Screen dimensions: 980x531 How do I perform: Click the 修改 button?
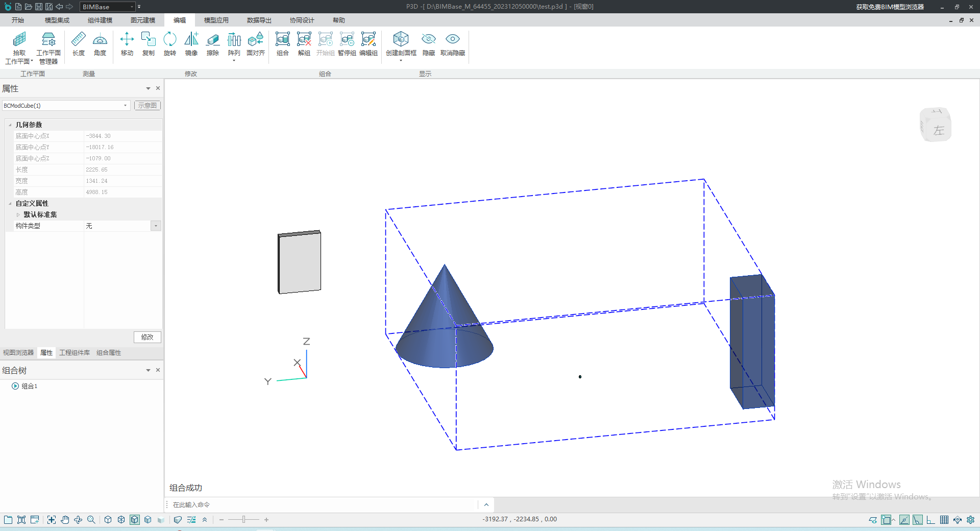click(148, 337)
